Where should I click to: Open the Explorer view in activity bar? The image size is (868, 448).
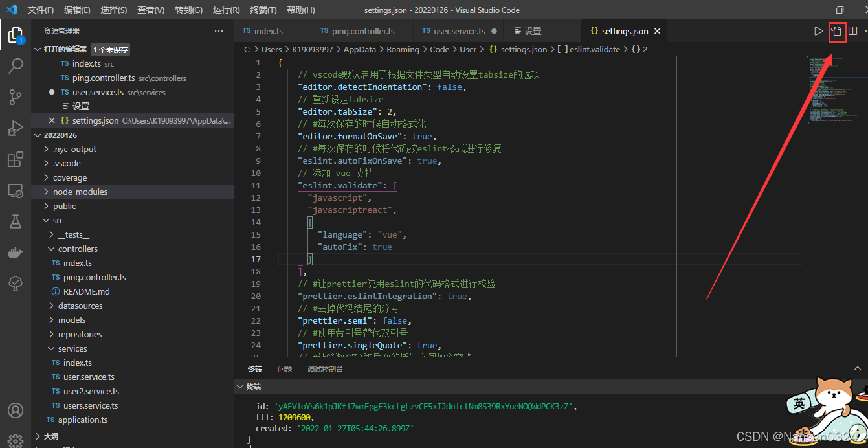16,35
